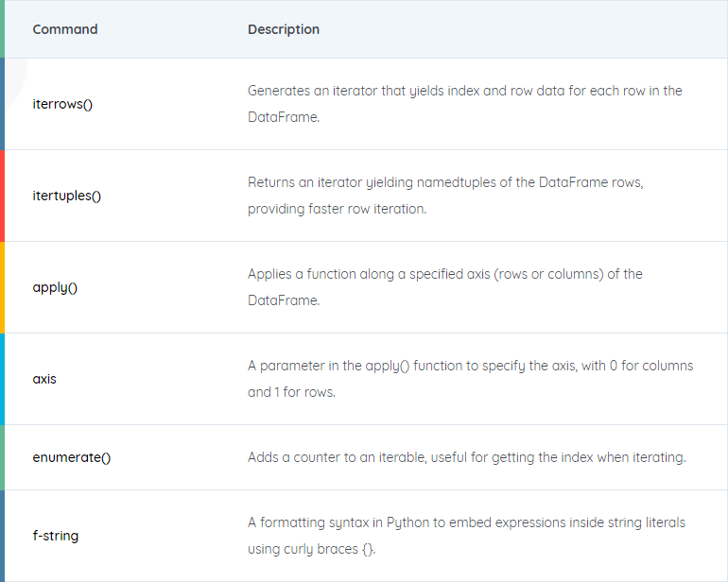Click the yellow stripe beside apply() row
Image resolution: width=728 pixels, height=582 pixels.
click(3, 287)
